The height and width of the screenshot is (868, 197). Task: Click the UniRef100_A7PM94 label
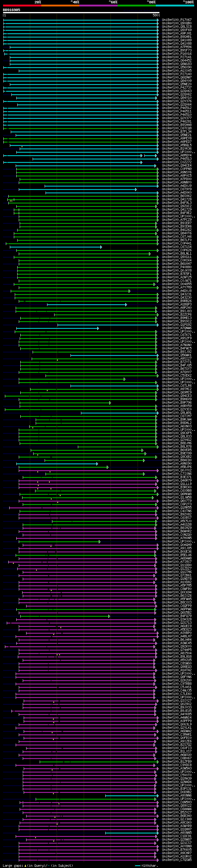pyautogui.click(x=176, y=47)
